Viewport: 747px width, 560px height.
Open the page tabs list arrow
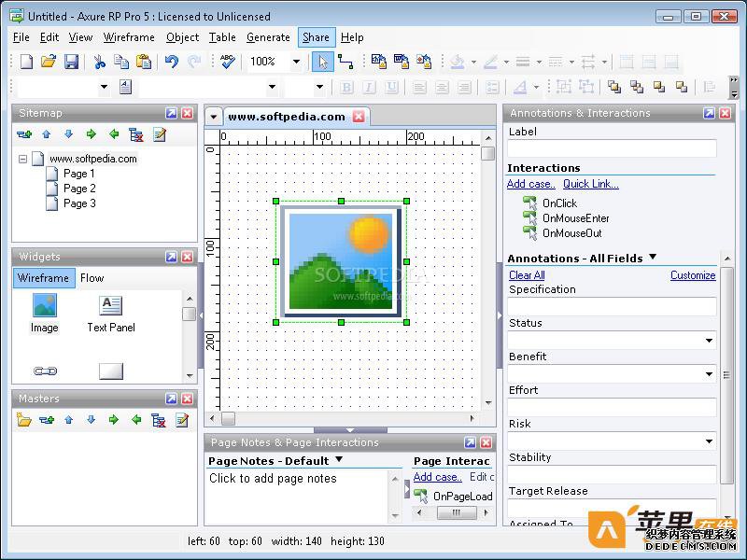click(214, 117)
